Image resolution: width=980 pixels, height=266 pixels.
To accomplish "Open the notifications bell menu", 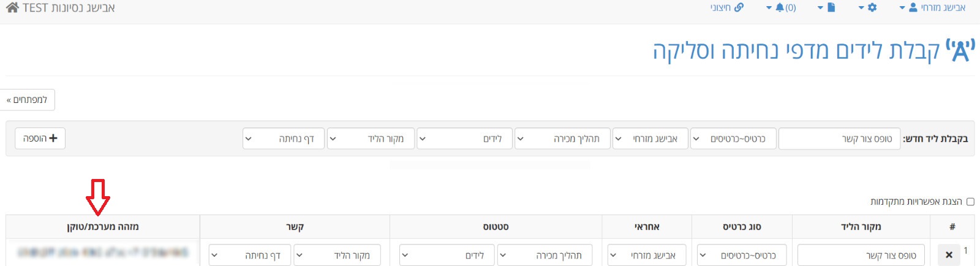I will 781,7.
